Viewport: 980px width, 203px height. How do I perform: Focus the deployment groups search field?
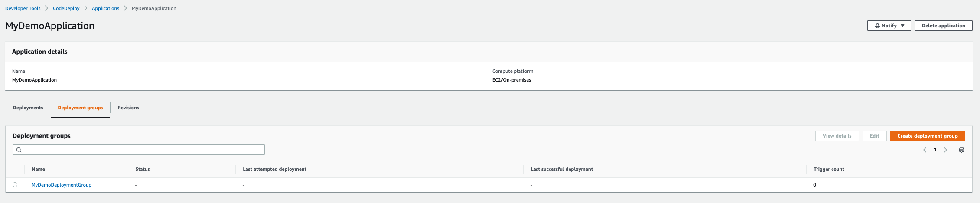click(143, 150)
